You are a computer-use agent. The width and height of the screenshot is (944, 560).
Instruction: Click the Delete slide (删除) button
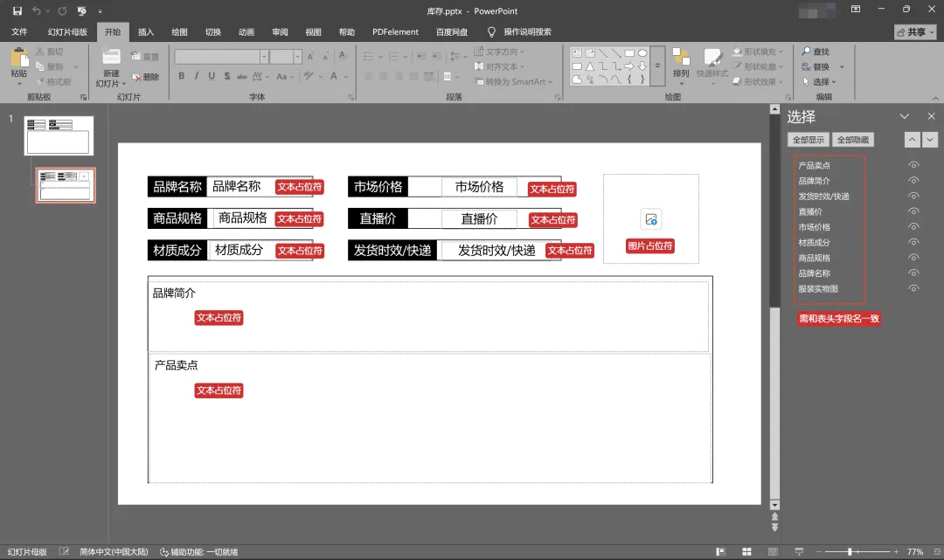[146, 77]
